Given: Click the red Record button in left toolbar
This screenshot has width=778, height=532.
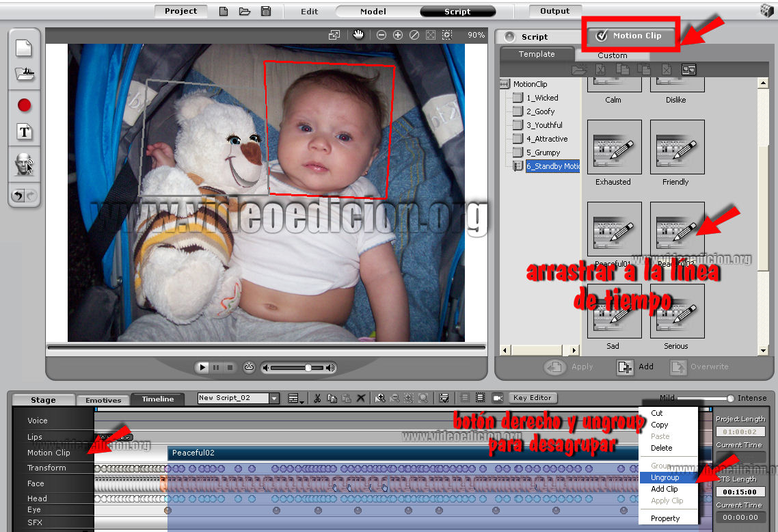Looking at the screenshot, I should click(25, 105).
